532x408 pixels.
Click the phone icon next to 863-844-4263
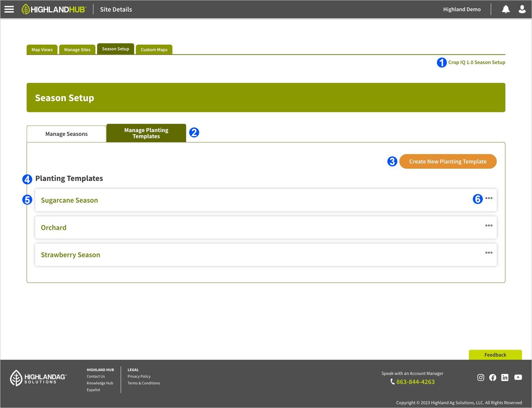coord(392,382)
